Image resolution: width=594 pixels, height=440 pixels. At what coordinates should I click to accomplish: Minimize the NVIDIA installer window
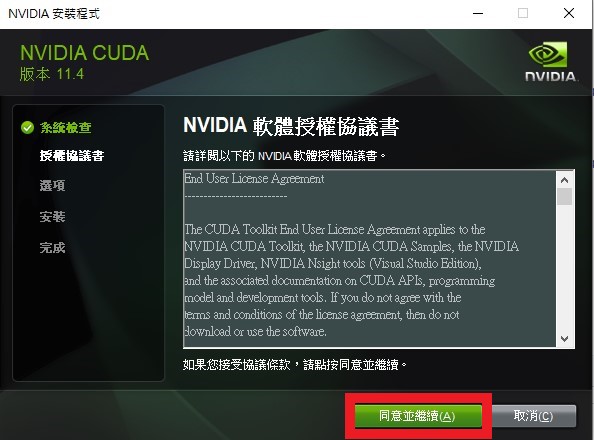pyautogui.click(x=478, y=14)
